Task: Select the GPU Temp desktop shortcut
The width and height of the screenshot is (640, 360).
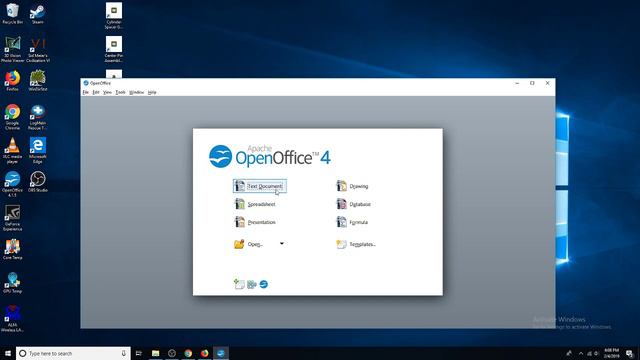Action: 13,283
